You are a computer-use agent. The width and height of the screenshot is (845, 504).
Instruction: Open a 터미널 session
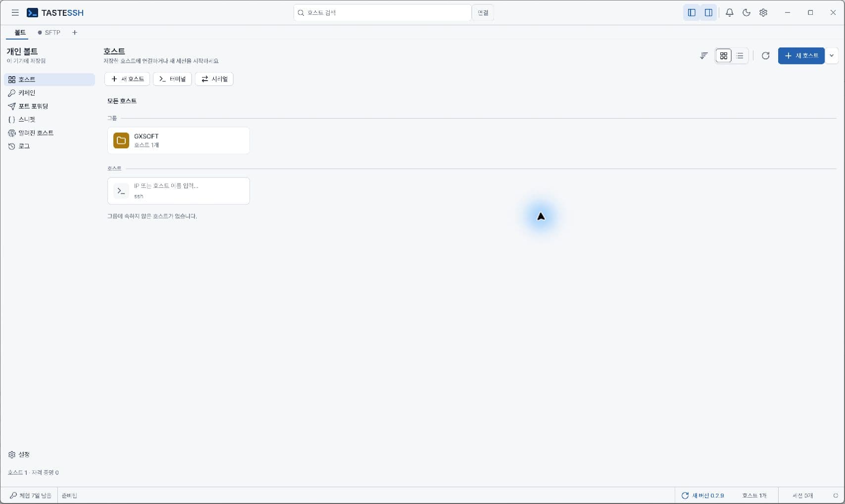[x=172, y=79]
